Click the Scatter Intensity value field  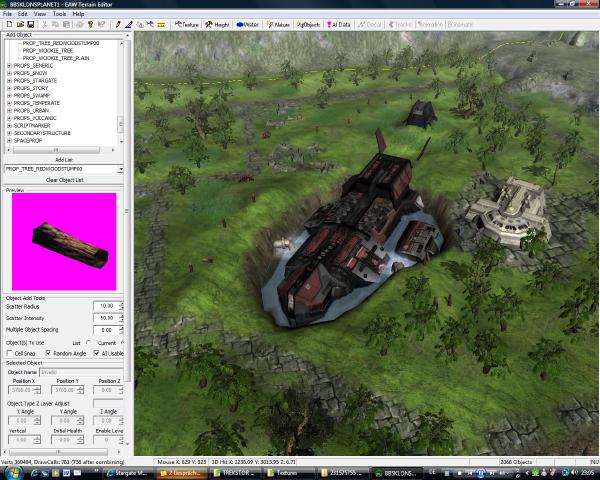tap(106, 318)
